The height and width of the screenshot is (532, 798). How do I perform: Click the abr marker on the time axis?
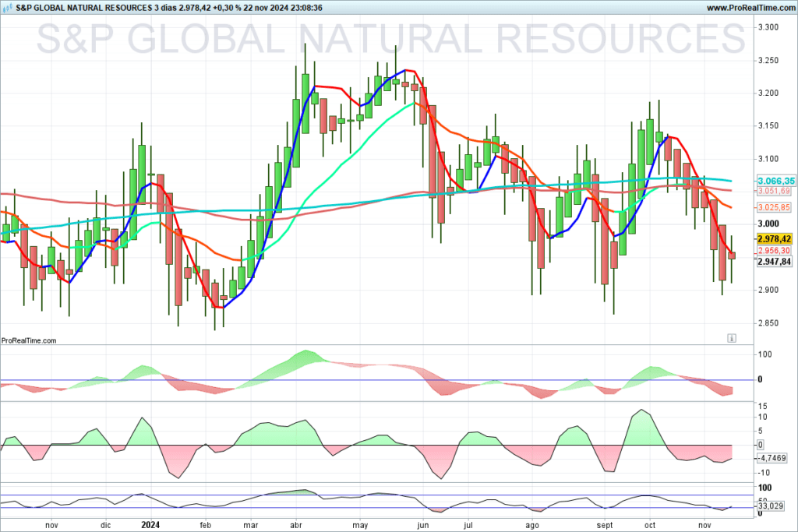pyautogui.click(x=296, y=525)
